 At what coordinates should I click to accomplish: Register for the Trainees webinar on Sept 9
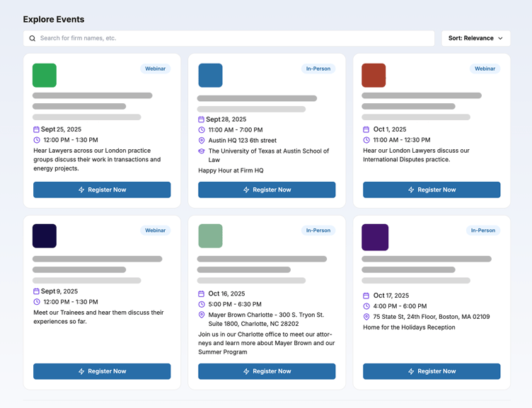coord(102,371)
